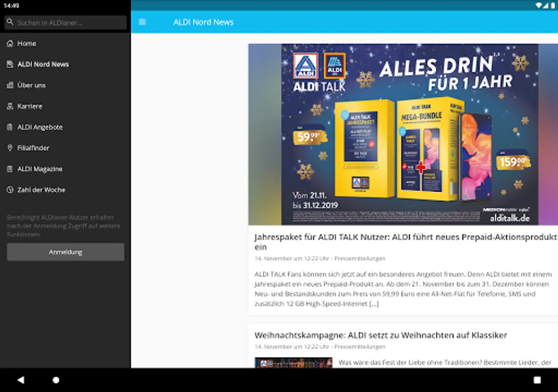Click the Weihnachtskampagne article thumbnail
The height and width of the screenshot is (392, 558).
(293, 363)
